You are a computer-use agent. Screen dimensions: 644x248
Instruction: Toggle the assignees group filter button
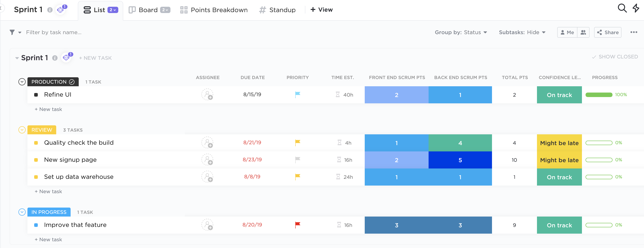(x=583, y=33)
